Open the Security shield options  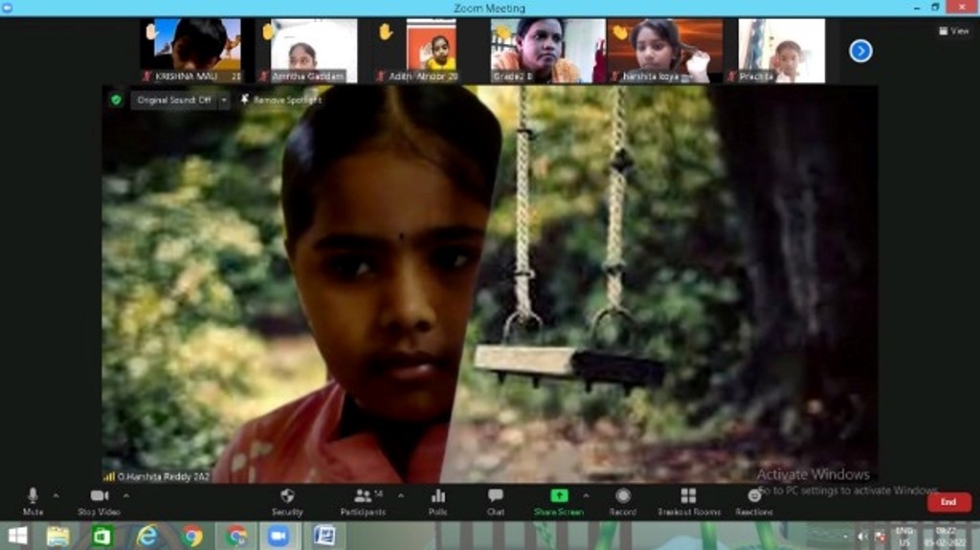[286, 501]
